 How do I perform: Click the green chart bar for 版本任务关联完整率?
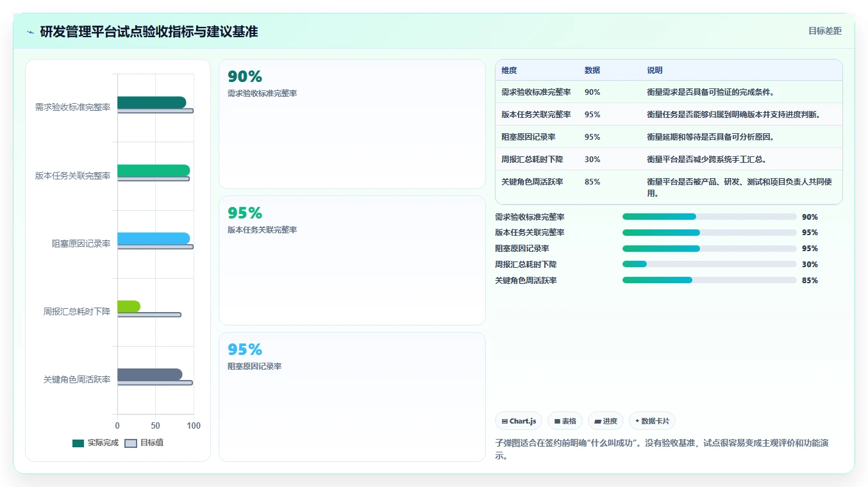click(x=154, y=170)
